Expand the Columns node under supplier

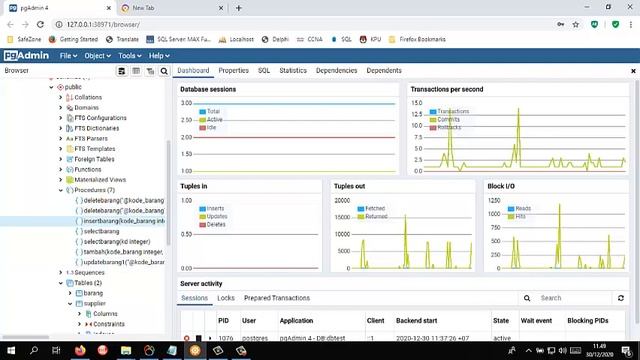point(79,314)
